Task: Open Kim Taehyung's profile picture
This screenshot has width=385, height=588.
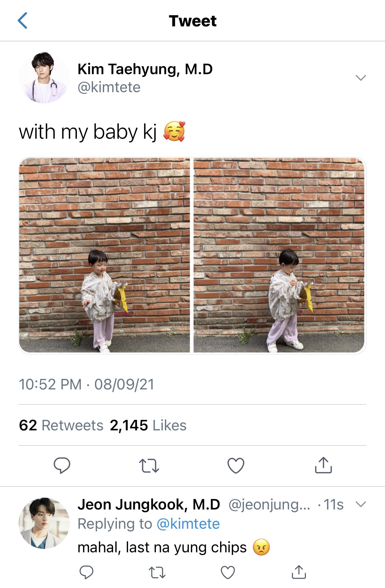Action: 44,78
